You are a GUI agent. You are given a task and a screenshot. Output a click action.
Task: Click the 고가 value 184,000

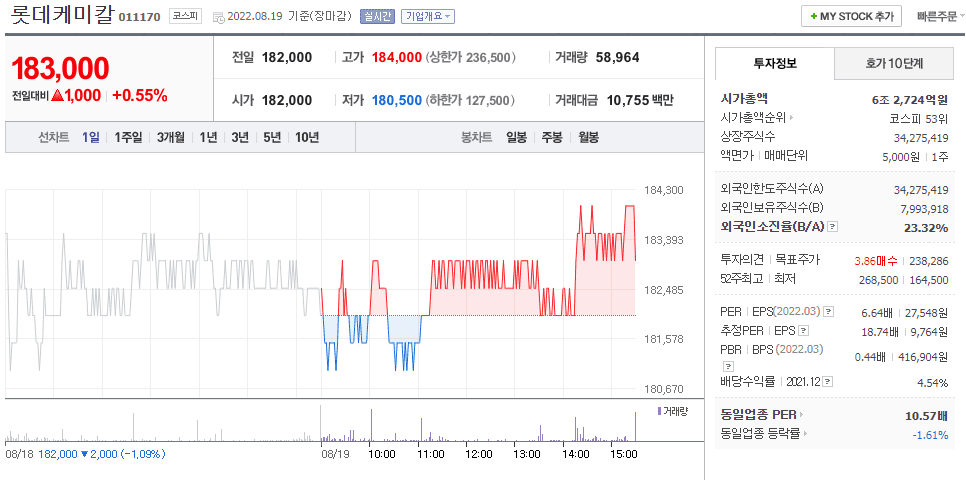397,57
